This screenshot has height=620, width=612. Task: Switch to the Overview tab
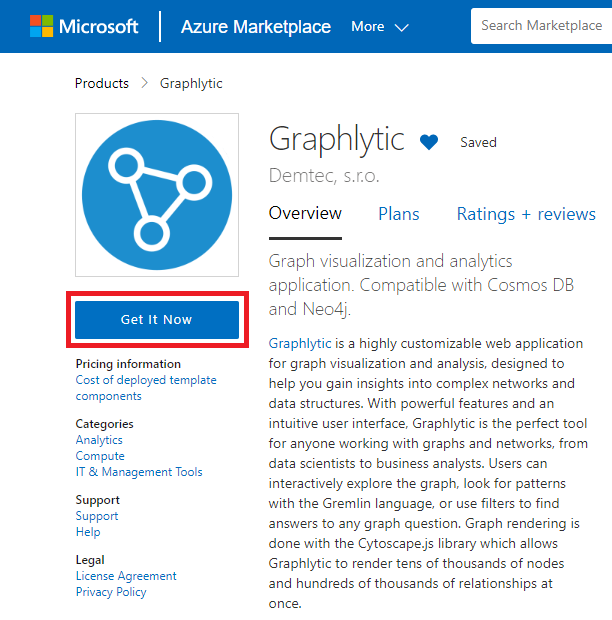(305, 214)
